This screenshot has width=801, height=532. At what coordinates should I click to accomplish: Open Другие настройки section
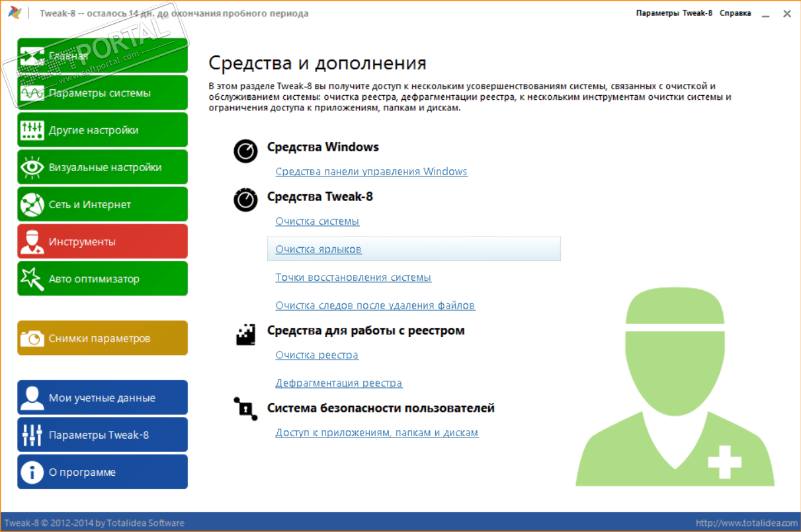click(103, 130)
